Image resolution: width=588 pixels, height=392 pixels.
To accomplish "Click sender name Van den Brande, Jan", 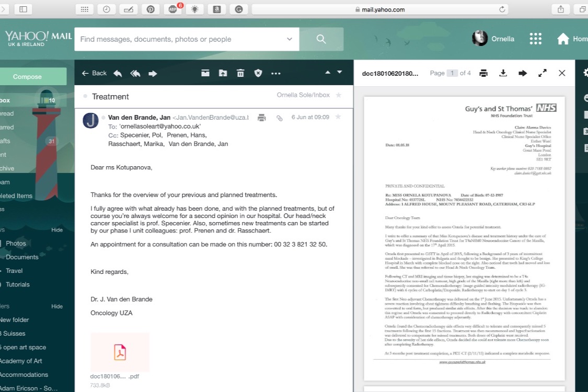I will pos(140,118).
